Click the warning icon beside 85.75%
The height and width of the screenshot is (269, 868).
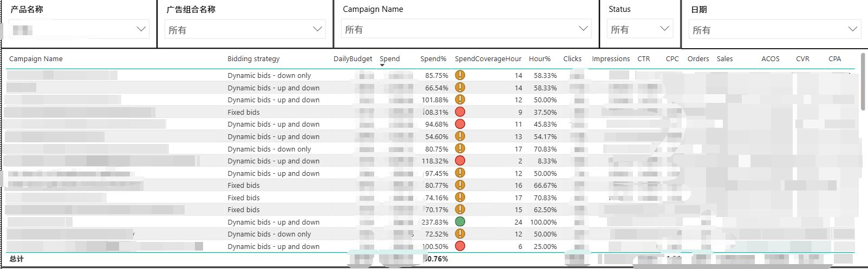[x=460, y=75]
